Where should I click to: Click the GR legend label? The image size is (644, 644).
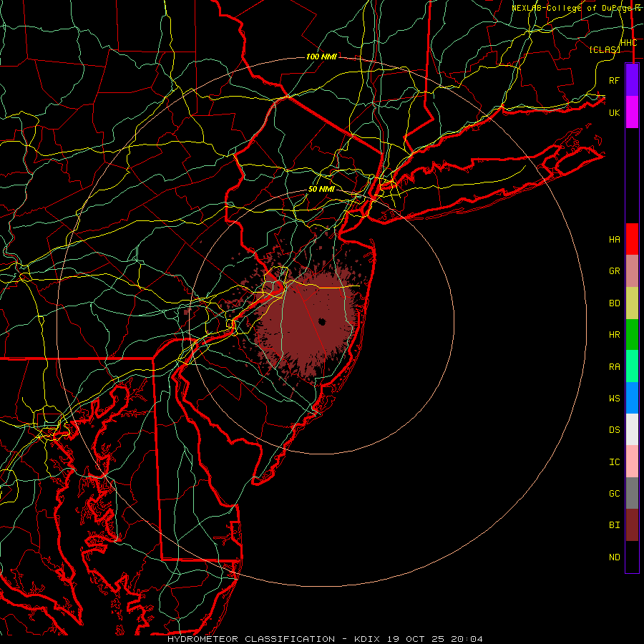pyautogui.click(x=614, y=270)
